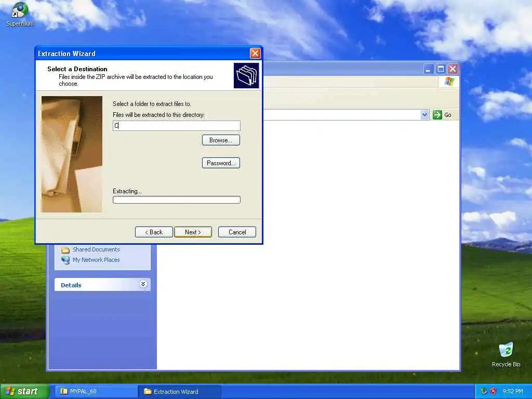
Task: Open My Network Places icon in sidebar
Action: click(x=65, y=260)
